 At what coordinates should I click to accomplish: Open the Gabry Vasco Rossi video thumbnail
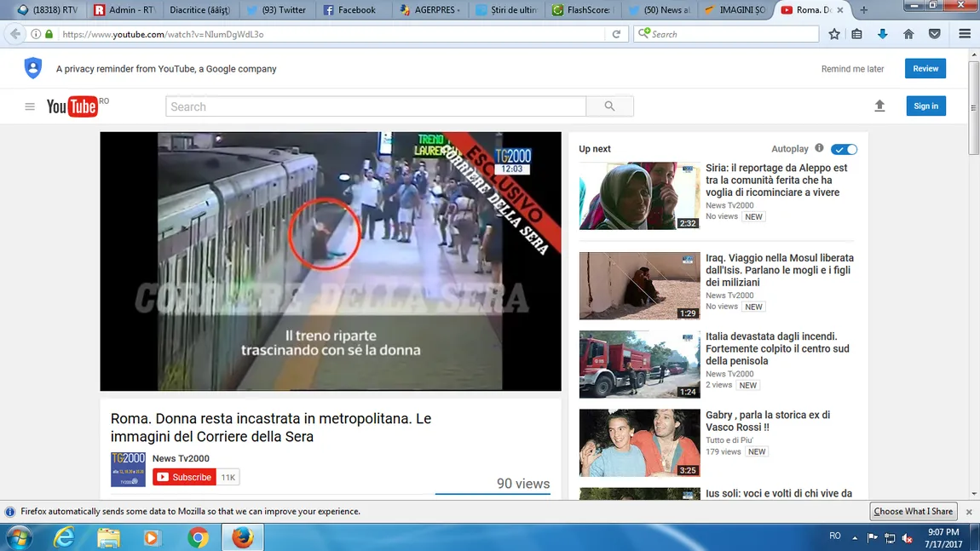[639, 443]
